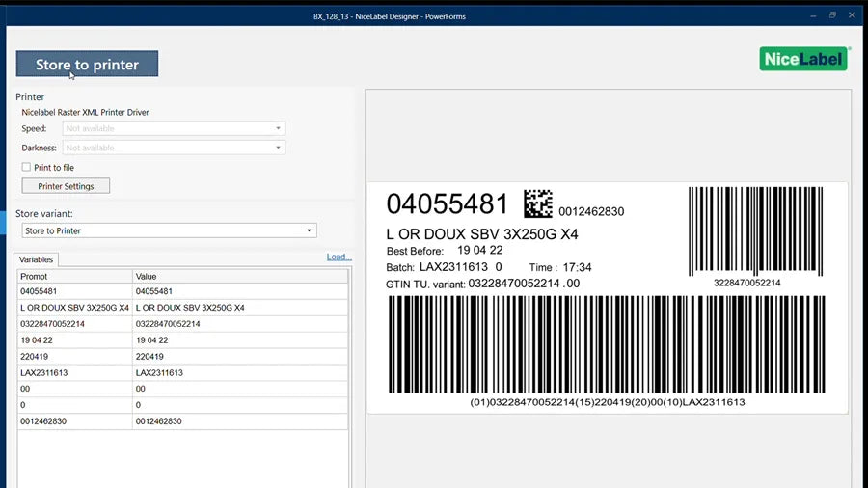
Task: Click the Value cell showing 220419
Action: tap(240, 356)
